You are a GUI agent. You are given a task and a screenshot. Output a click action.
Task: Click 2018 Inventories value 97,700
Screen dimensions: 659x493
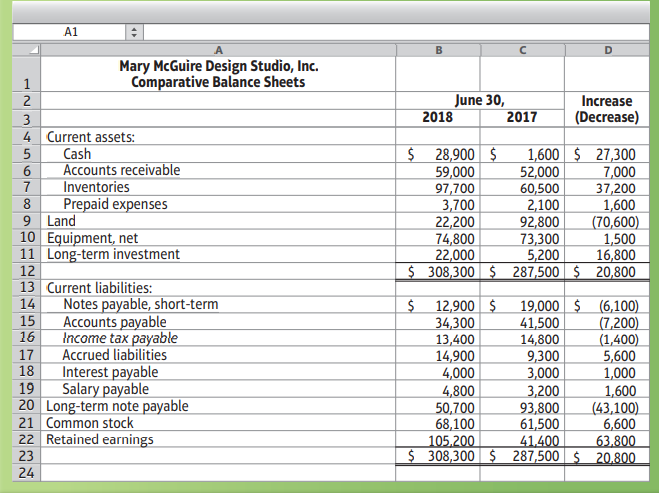tap(455, 188)
